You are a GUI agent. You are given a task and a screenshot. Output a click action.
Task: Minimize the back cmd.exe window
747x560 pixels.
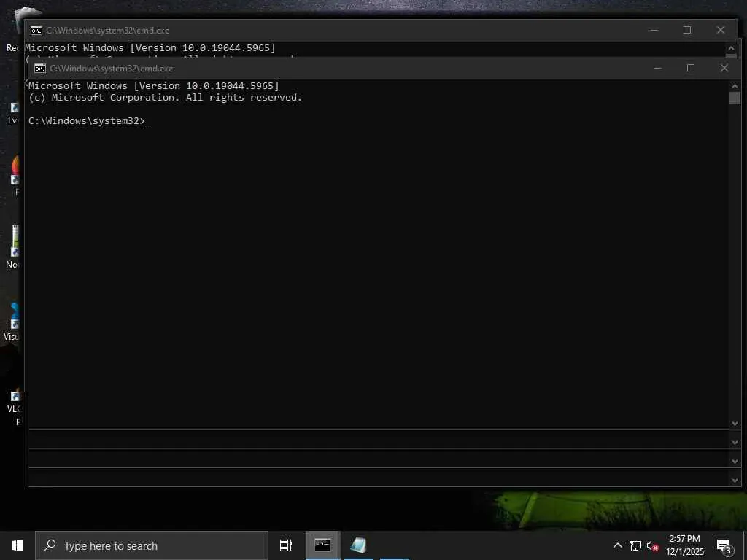pos(654,30)
